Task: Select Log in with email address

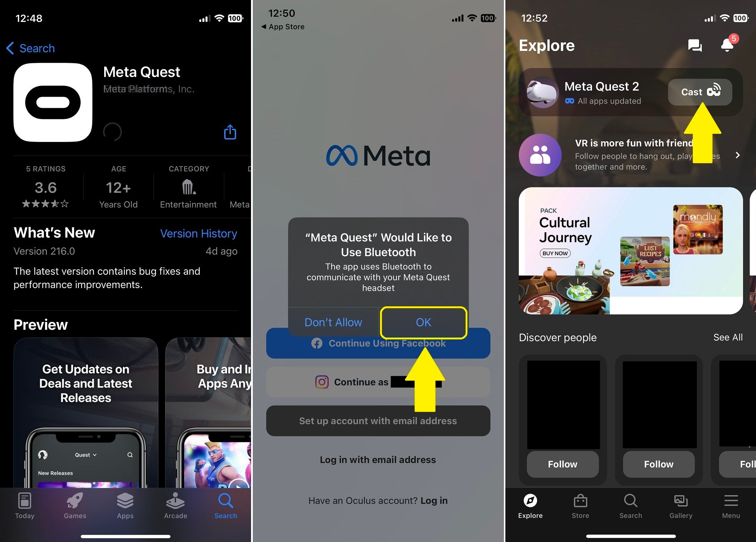Action: click(x=378, y=459)
